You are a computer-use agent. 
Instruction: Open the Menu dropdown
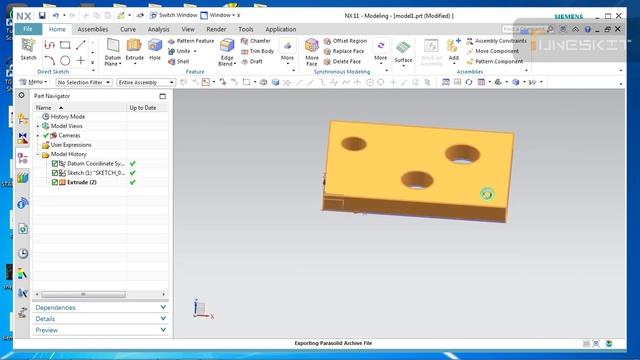tap(33, 82)
